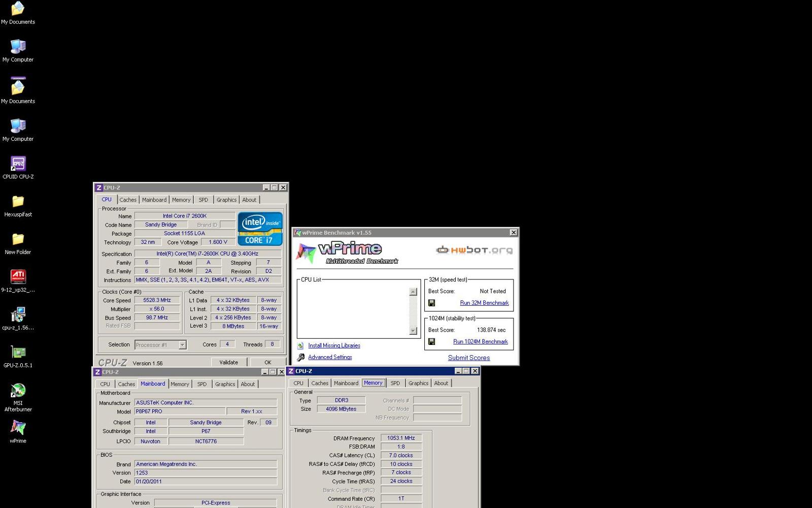Click the Cycle Time 24 clocks value
Viewport: 812px width, 508px height.
(x=401, y=481)
